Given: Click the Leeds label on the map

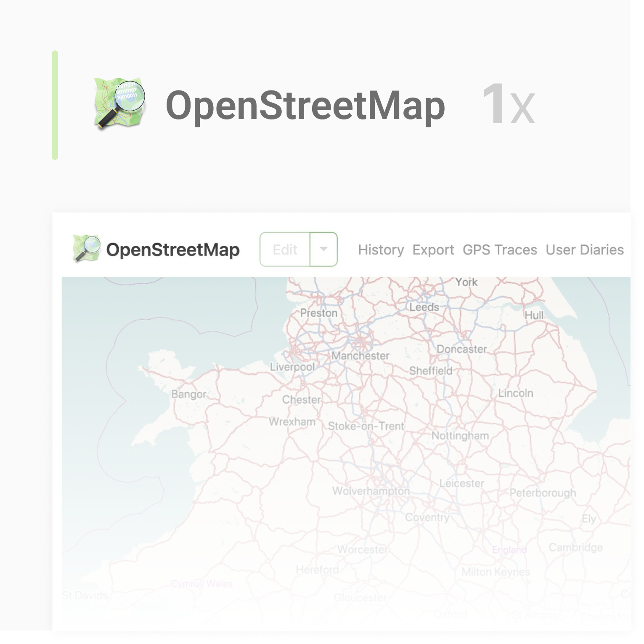Looking at the screenshot, I should [424, 307].
